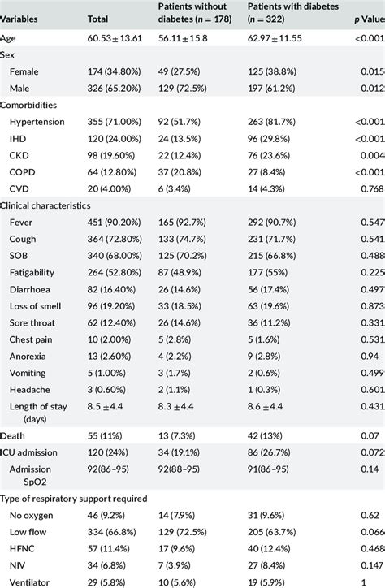Screen dimensions: 385x588
Task: Click the Type of respiratory support required heading
Action: tap(73, 499)
